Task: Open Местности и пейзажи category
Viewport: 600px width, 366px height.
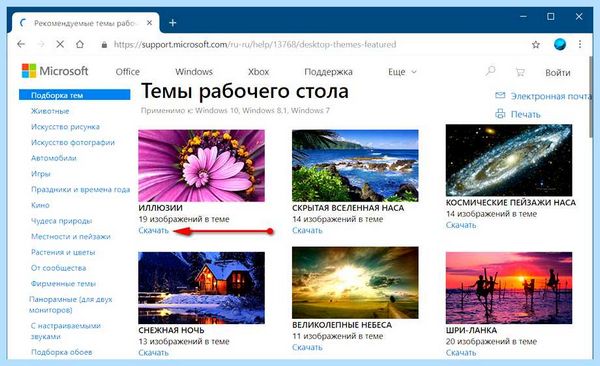Action: click(x=70, y=237)
